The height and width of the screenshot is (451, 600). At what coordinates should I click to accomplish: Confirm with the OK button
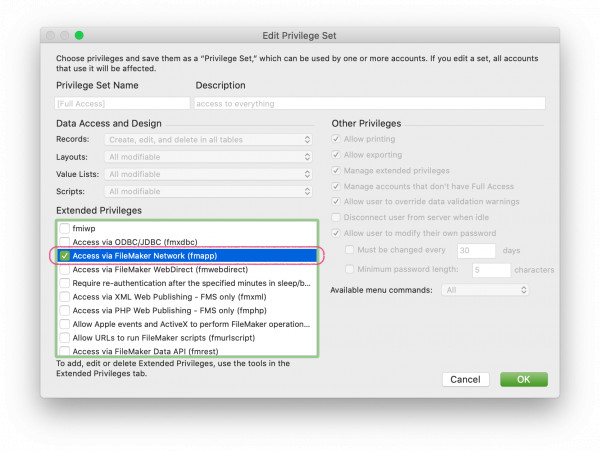coord(524,379)
